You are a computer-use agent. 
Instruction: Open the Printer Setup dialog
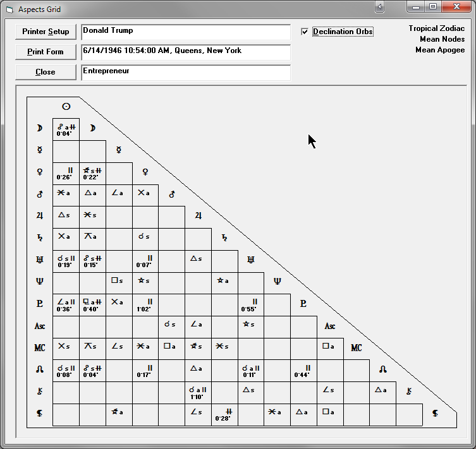46,32
